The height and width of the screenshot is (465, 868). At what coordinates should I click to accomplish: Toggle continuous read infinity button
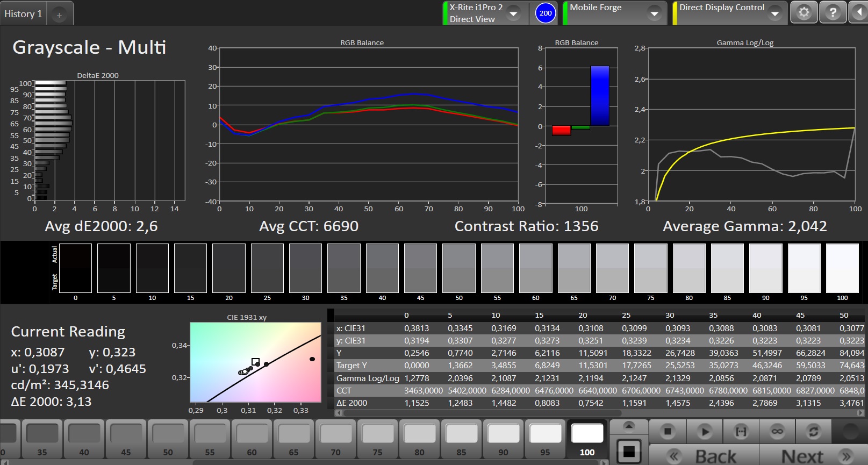click(777, 431)
